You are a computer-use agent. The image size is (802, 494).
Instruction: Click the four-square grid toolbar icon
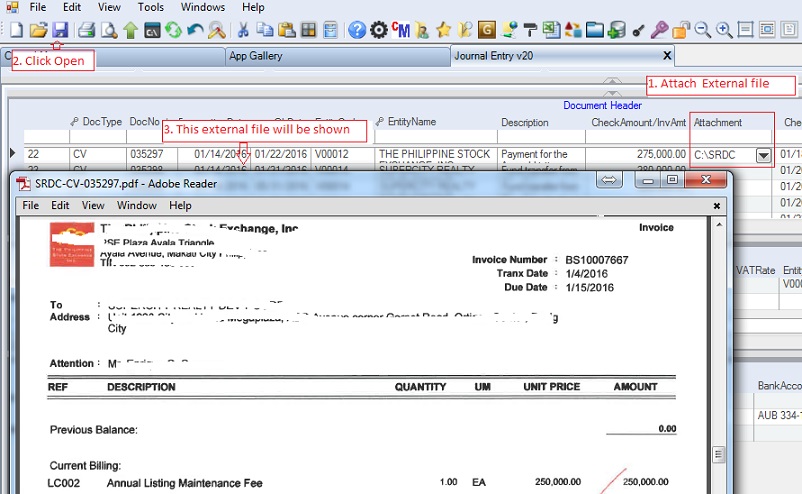pyautogui.click(x=308, y=30)
